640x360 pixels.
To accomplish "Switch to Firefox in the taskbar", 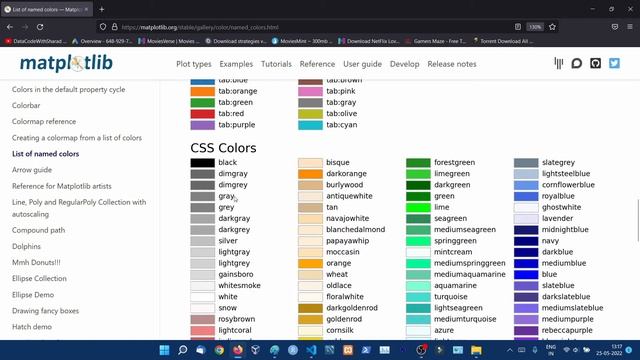I will pos(238,350).
